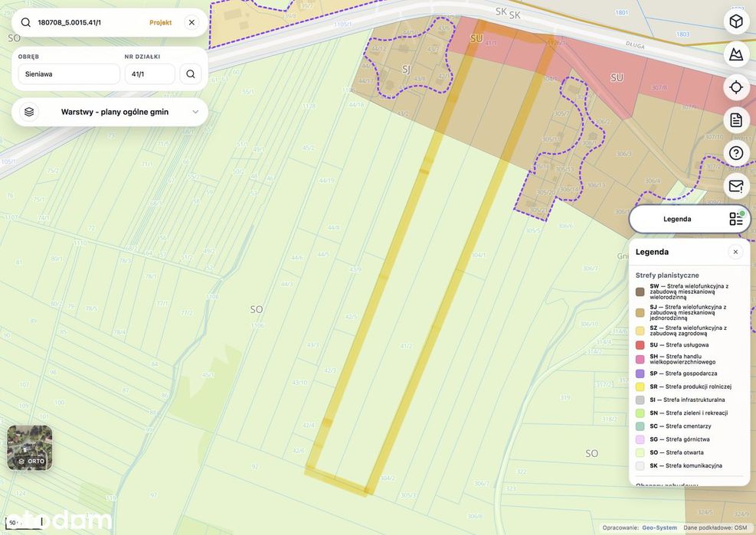
Task: Click the 'SR — Strefa produkcji rolniczej' legend entry
Action: tap(690, 387)
